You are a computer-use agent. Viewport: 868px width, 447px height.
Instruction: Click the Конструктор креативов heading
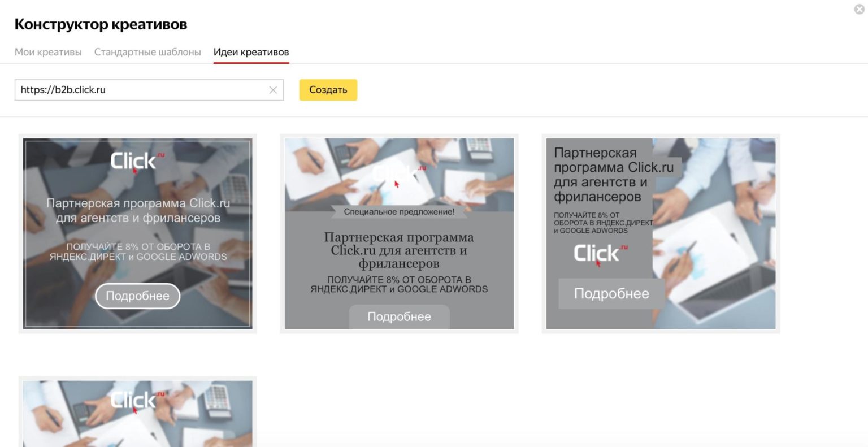[101, 24]
